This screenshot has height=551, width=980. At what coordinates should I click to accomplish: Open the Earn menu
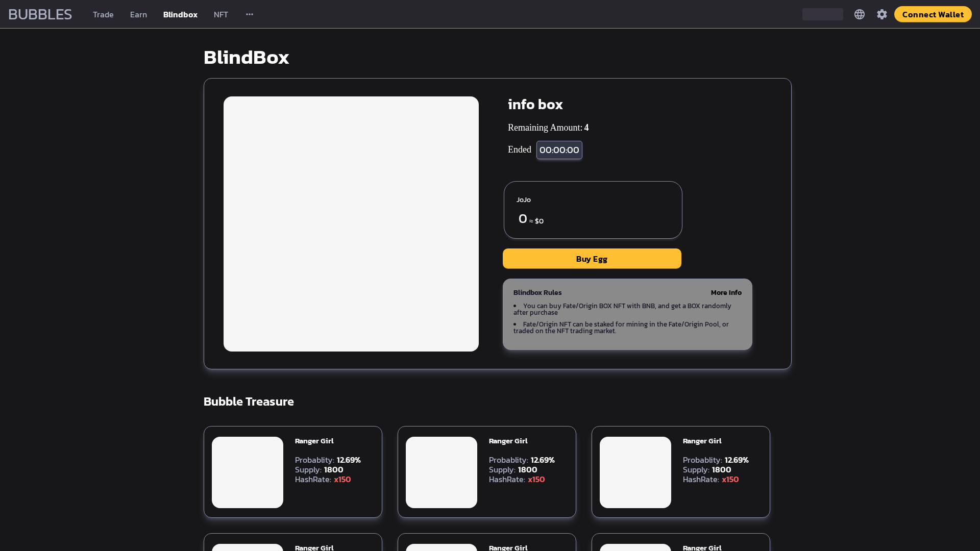tap(138, 14)
